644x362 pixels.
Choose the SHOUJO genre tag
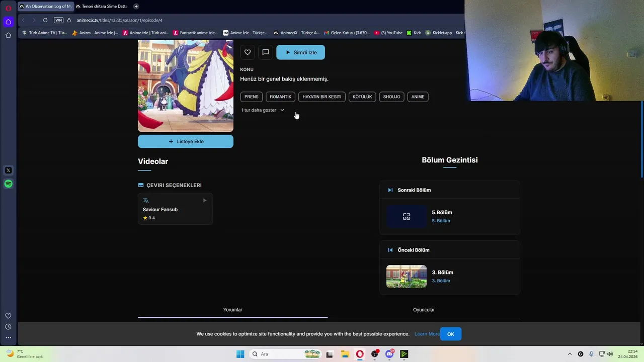tap(391, 97)
